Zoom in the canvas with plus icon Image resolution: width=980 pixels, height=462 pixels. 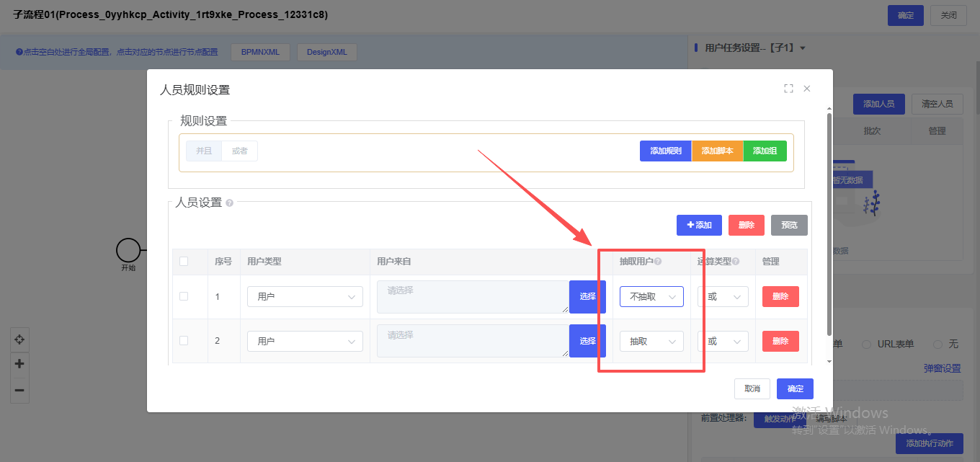(19, 364)
